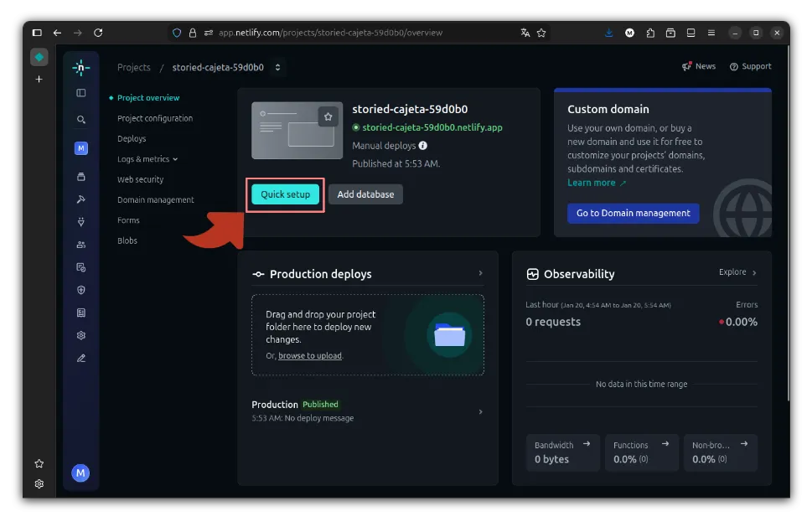Screen dimensions: 812x522
Task: Click the Netlify logo in sidebar
Action: 80,68
